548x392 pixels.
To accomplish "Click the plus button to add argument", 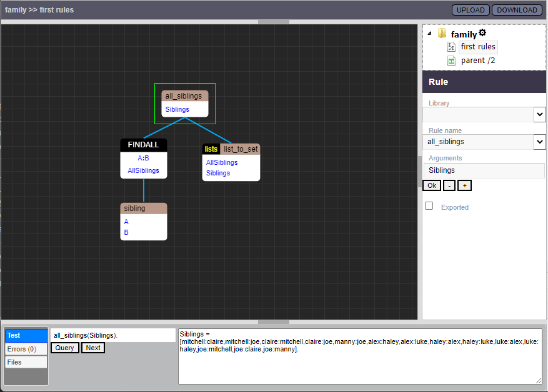I will coord(464,185).
